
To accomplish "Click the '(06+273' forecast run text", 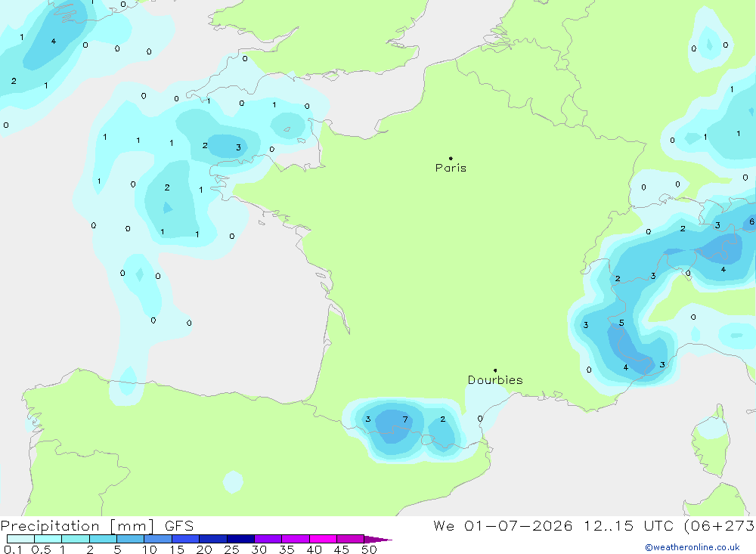I will tap(720, 526).
